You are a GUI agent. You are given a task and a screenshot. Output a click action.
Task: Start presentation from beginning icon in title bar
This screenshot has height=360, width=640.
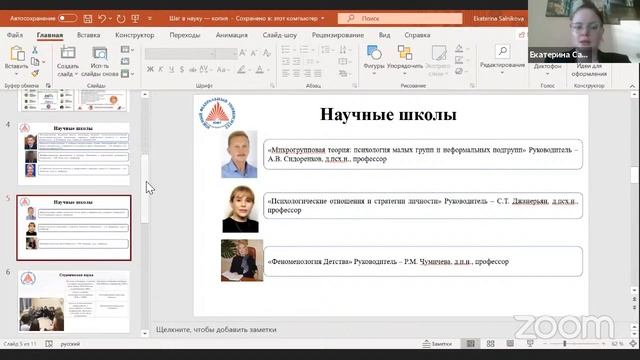[x=136, y=18]
